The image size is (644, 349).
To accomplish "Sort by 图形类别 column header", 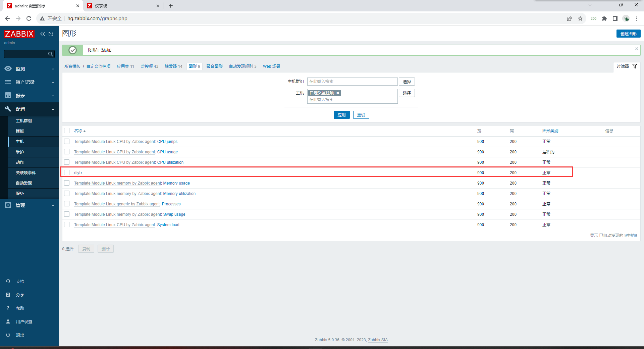I will (x=550, y=131).
